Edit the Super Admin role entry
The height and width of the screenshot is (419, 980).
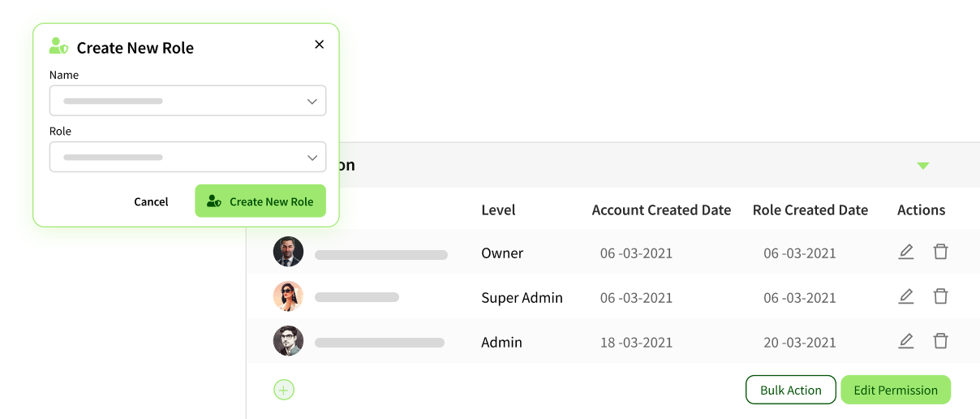point(906,296)
